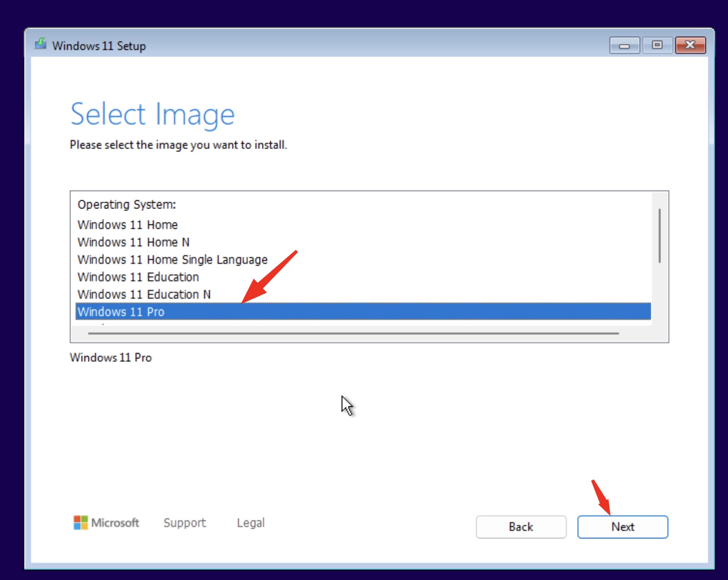Choose Windows 11 Education N entry
Screen dimensions: 728x580
pyautogui.click(x=144, y=294)
